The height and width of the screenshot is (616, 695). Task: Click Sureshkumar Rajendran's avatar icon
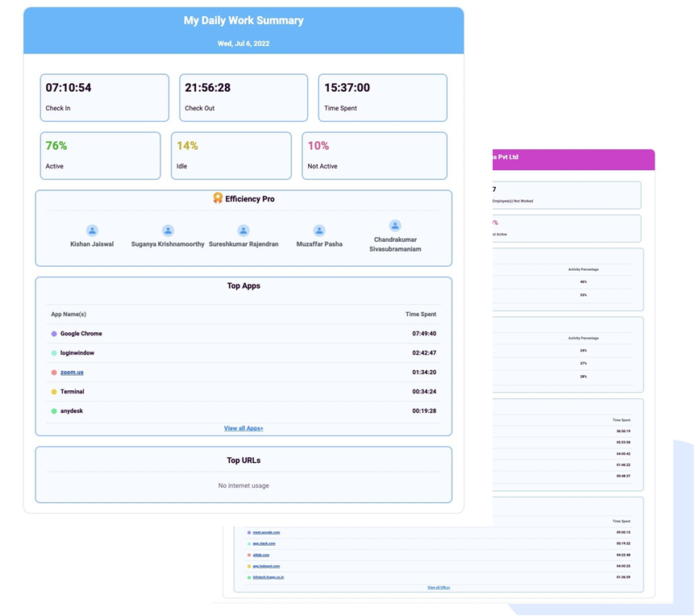[x=243, y=231]
